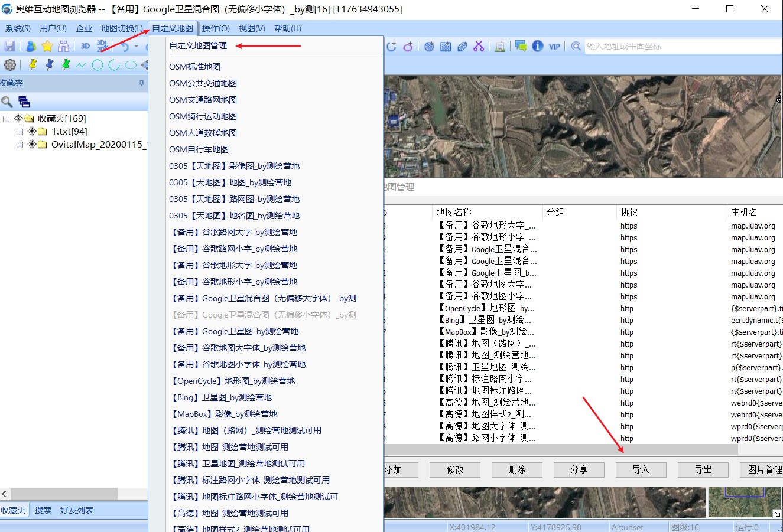Click the building icon in toolbar
This screenshot has width=783, height=532.
click(x=500, y=46)
